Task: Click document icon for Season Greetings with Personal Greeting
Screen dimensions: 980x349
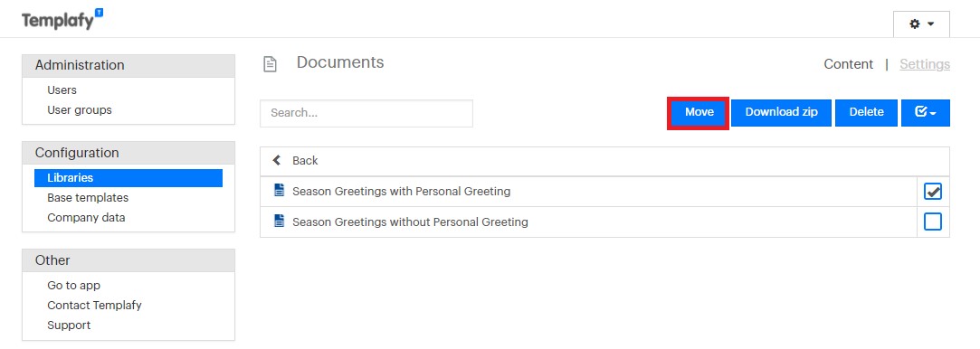Action: point(280,191)
